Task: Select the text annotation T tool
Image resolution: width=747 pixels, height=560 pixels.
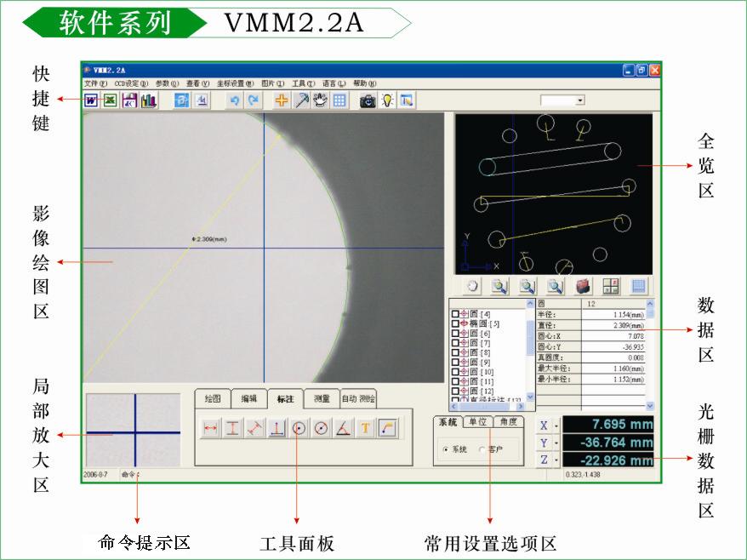Action: 365,429
